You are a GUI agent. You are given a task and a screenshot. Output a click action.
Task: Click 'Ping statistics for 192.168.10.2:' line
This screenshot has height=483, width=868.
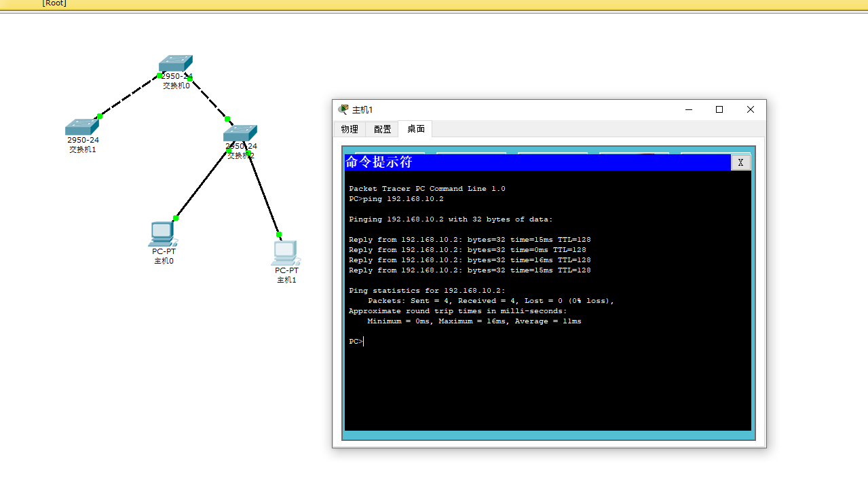[427, 291]
